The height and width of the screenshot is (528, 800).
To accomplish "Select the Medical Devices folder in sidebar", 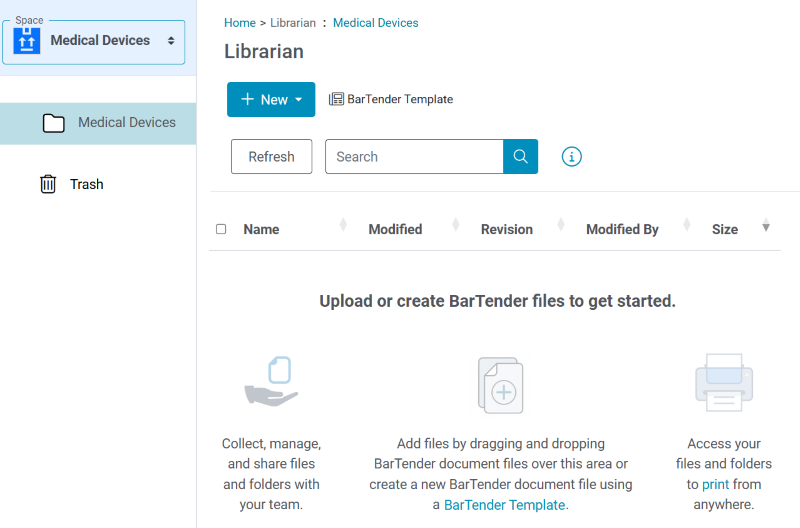I will click(x=98, y=123).
